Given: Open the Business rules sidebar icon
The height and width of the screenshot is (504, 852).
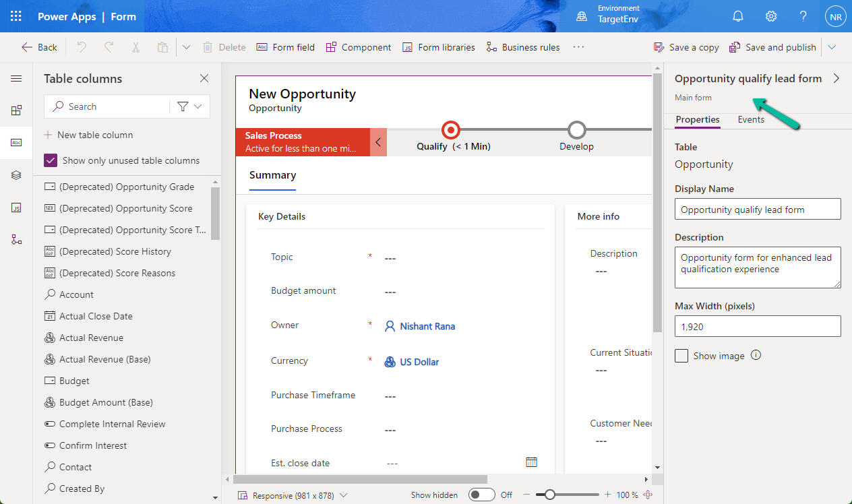Looking at the screenshot, I should (16, 238).
